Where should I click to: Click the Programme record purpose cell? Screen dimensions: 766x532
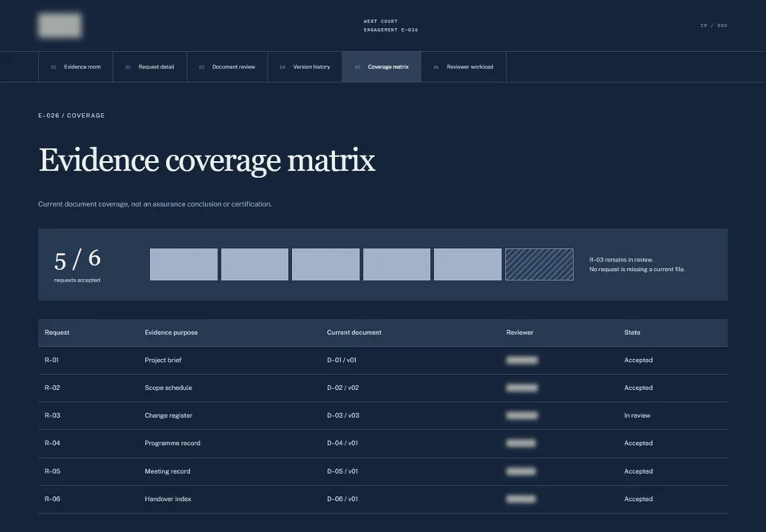click(x=172, y=443)
